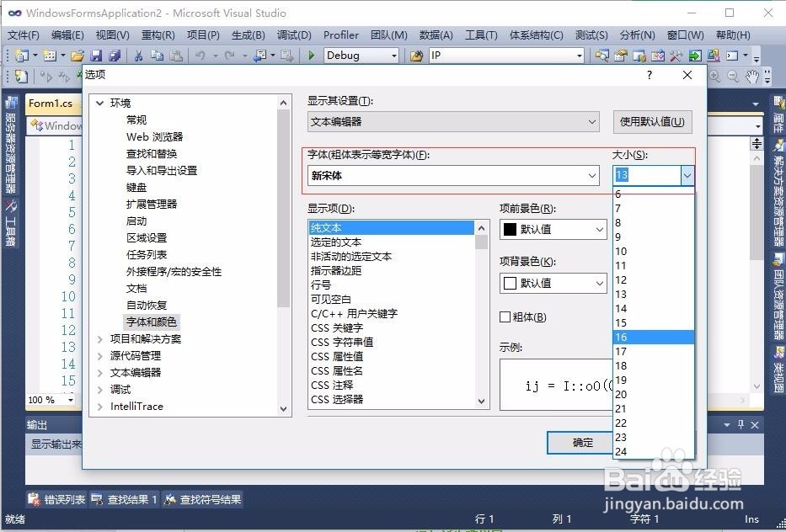Choose font size 20 in list
This screenshot has height=532, width=786.
coord(654,395)
